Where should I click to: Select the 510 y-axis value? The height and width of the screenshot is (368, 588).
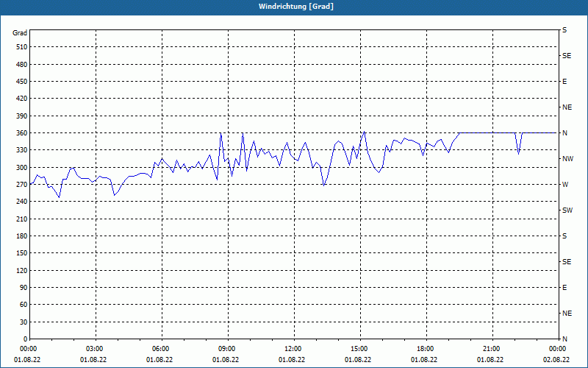22,47
